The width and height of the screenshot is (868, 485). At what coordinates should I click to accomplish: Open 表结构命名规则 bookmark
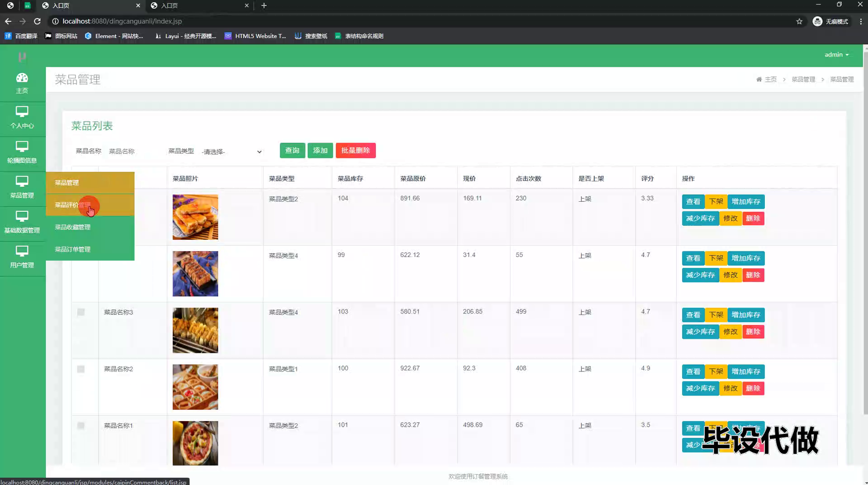point(359,36)
